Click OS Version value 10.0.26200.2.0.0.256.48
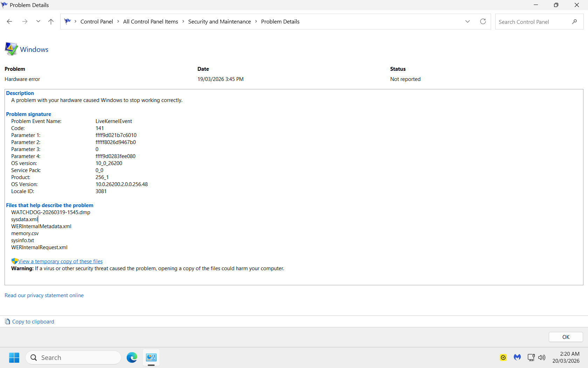This screenshot has height=368, width=588. (x=121, y=184)
